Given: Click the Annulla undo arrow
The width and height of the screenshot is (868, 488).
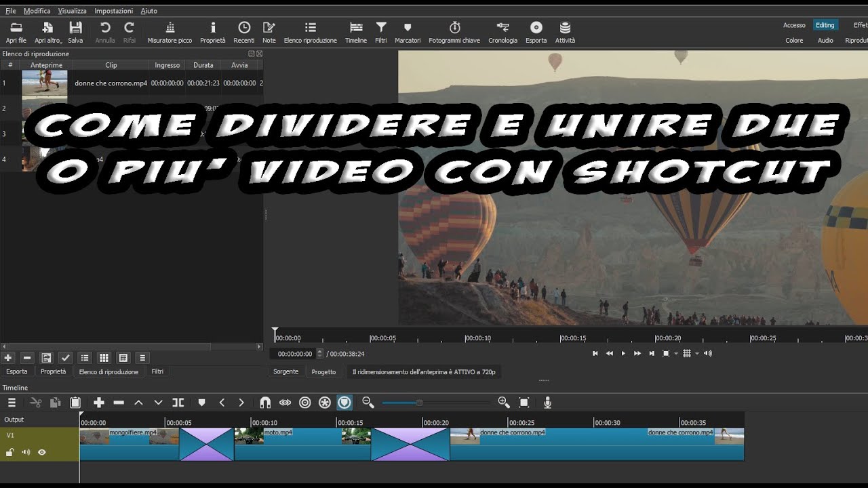Looking at the screenshot, I should [105, 32].
